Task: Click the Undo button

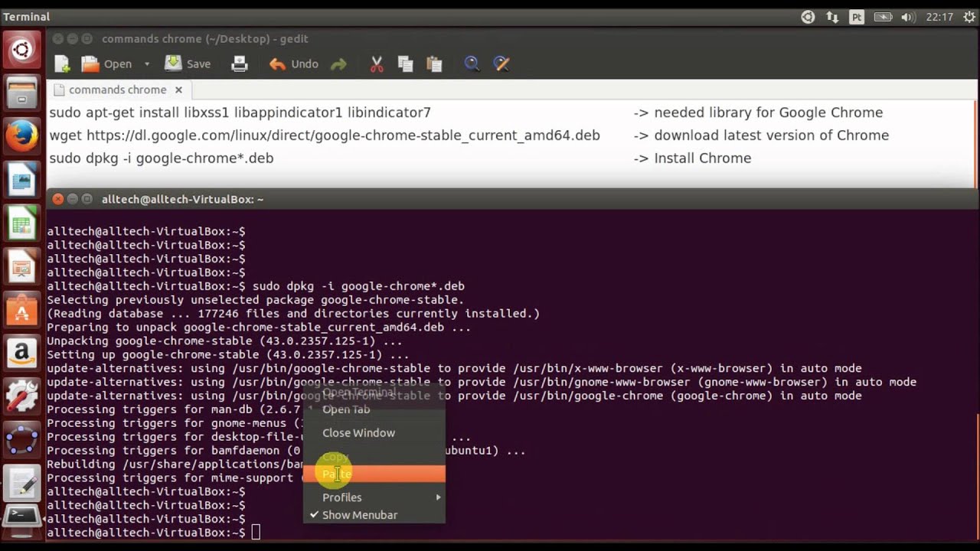Action: pyautogui.click(x=294, y=64)
